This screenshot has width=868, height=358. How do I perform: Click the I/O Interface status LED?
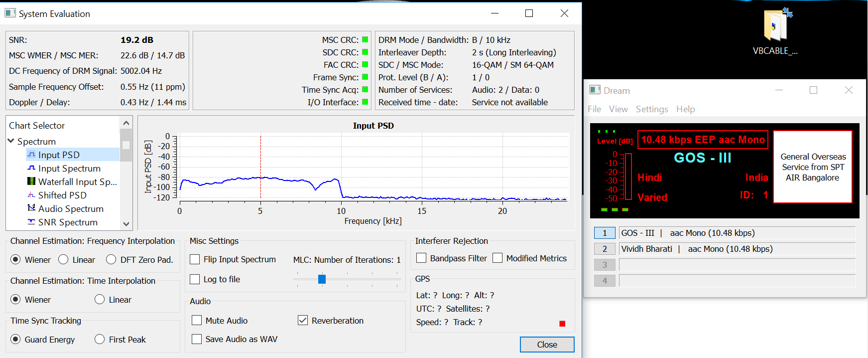pos(365,102)
